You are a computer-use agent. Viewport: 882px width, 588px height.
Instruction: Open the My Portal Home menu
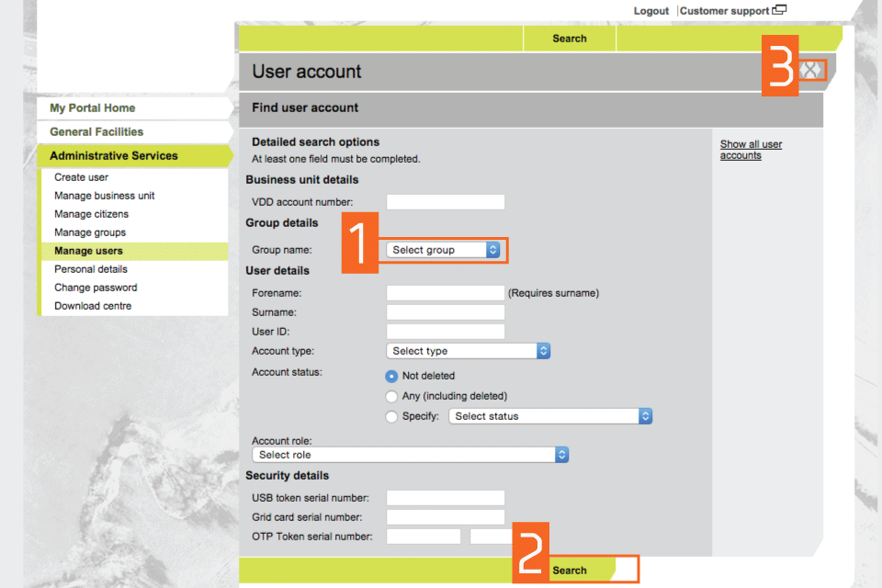click(92, 108)
